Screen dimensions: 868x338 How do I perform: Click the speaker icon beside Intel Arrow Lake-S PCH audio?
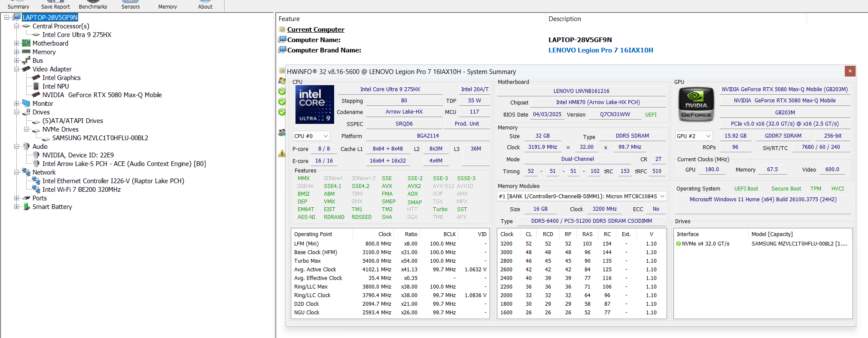pyautogui.click(x=36, y=163)
